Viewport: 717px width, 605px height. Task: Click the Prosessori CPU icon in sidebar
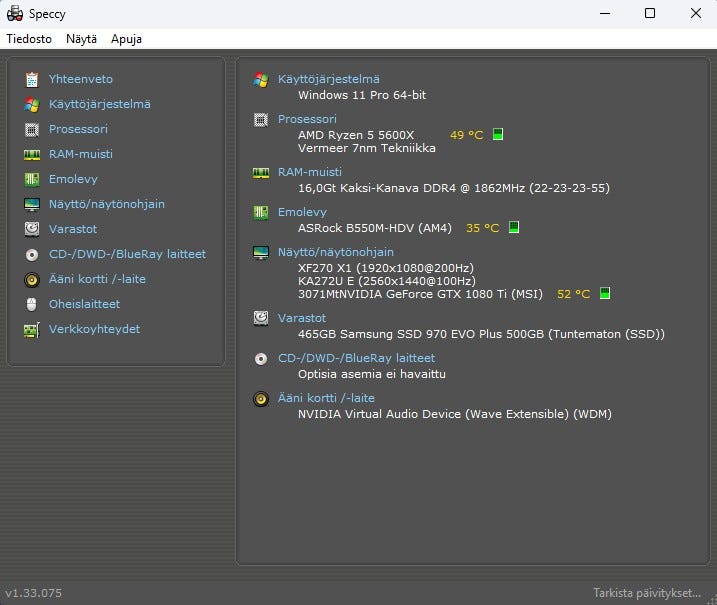tap(31, 129)
